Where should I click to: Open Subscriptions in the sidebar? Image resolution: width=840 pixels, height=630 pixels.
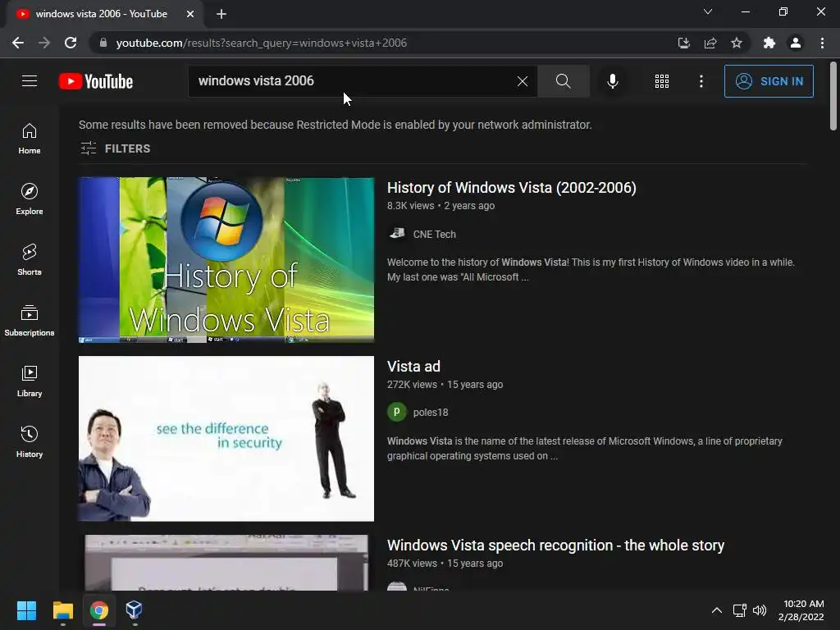[x=30, y=321]
